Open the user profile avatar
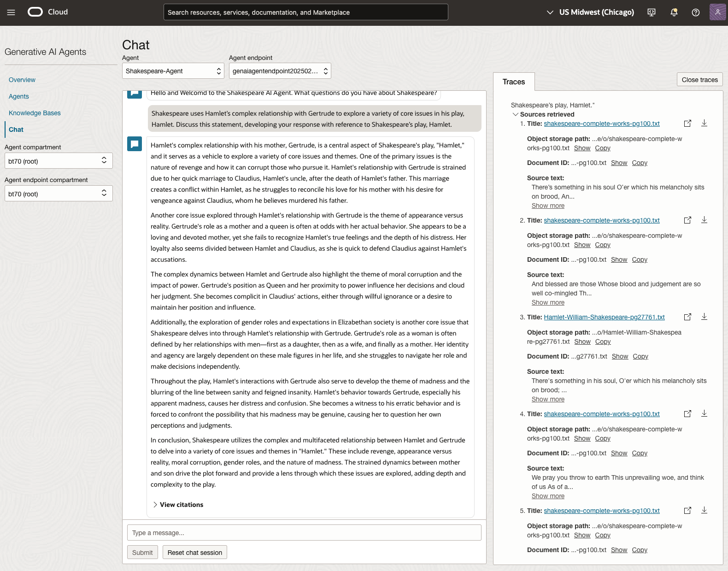This screenshot has height=571, width=728. pyautogui.click(x=717, y=12)
